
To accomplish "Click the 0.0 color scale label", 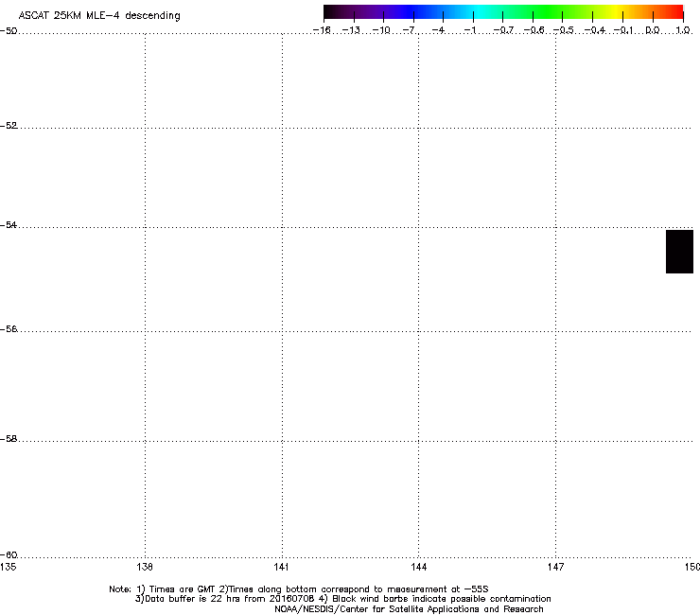I will (653, 30).
